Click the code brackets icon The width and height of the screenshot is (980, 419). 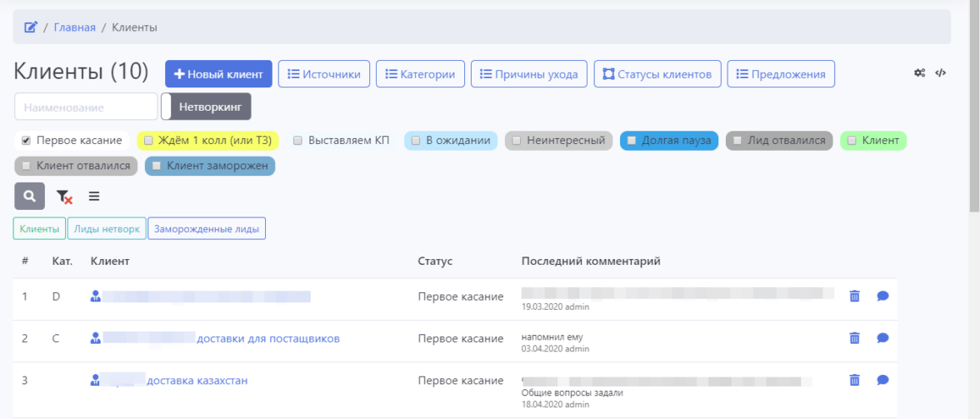point(940,73)
